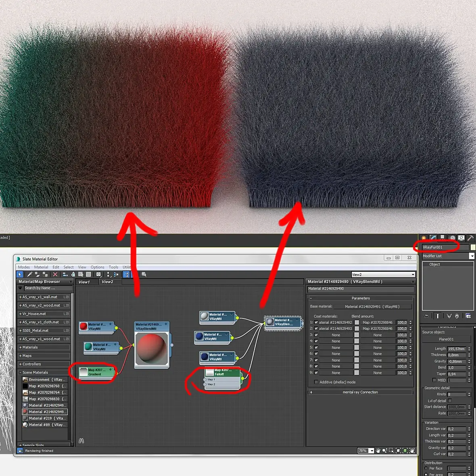Click green Zoom Extents Selected icon

click(x=405, y=451)
